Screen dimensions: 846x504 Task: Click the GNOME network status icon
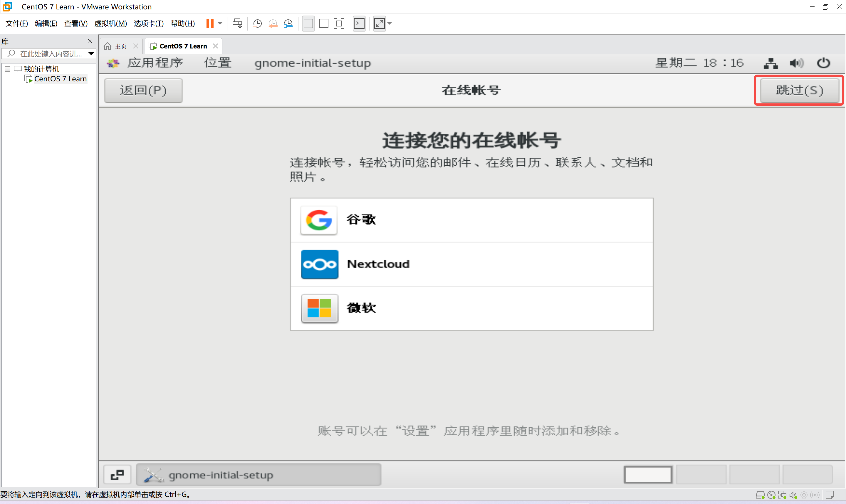(x=771, y=63)
